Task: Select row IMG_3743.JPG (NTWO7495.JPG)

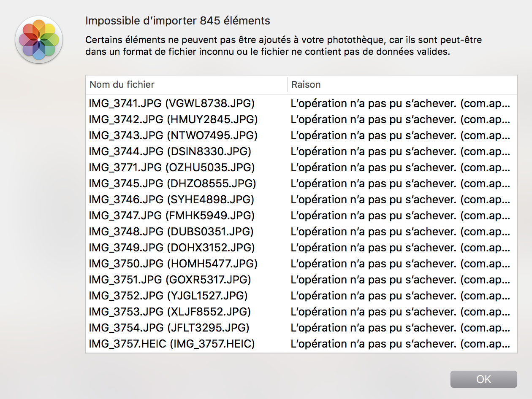Action: point(173,135)
